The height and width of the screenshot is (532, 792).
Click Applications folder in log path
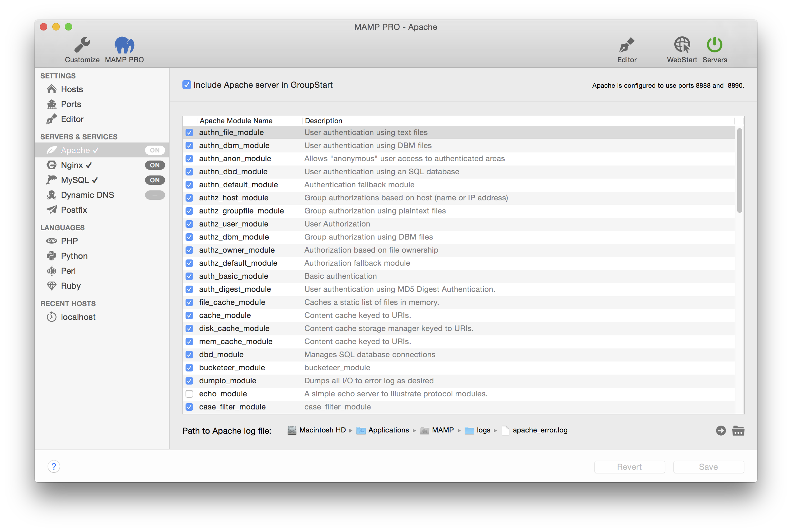click(x=382, y=430)
